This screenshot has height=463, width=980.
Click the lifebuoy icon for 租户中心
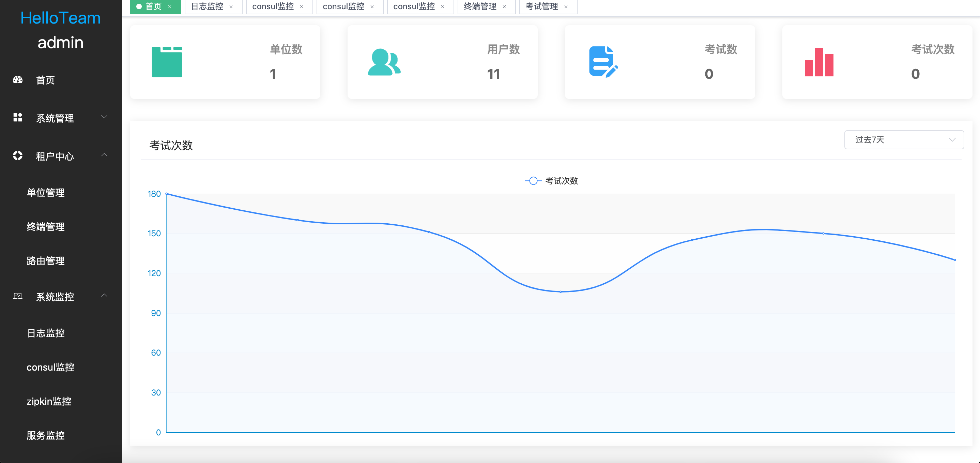coord(18,155)
